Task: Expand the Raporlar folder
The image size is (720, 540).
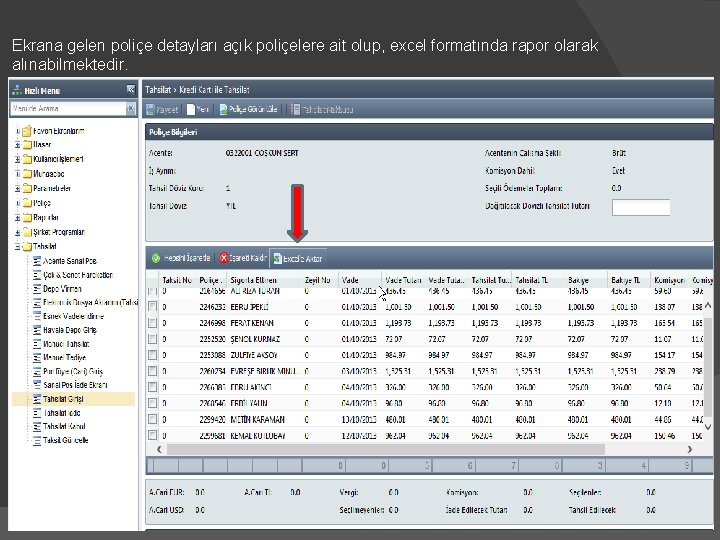Action: pos(17,218)
